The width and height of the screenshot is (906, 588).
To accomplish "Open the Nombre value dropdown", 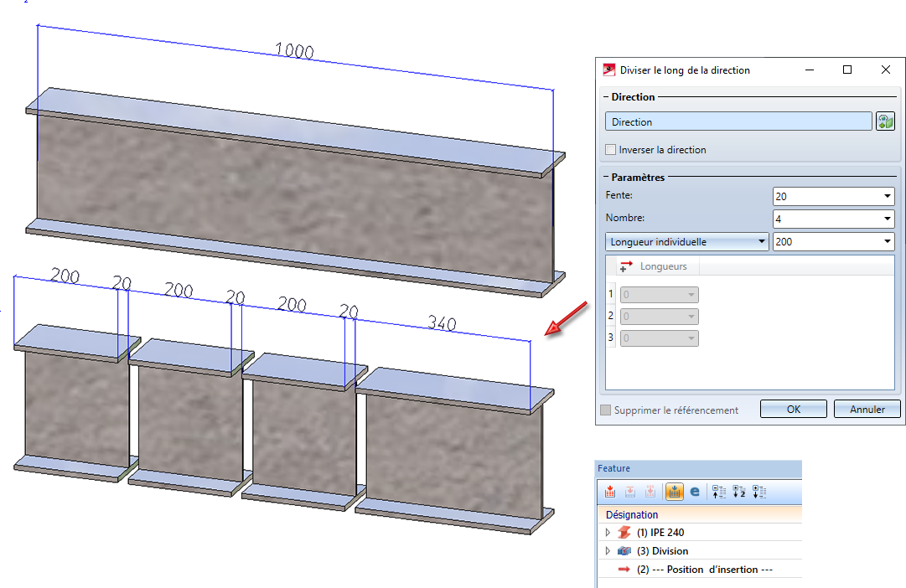I will click(x=887, y=219).
